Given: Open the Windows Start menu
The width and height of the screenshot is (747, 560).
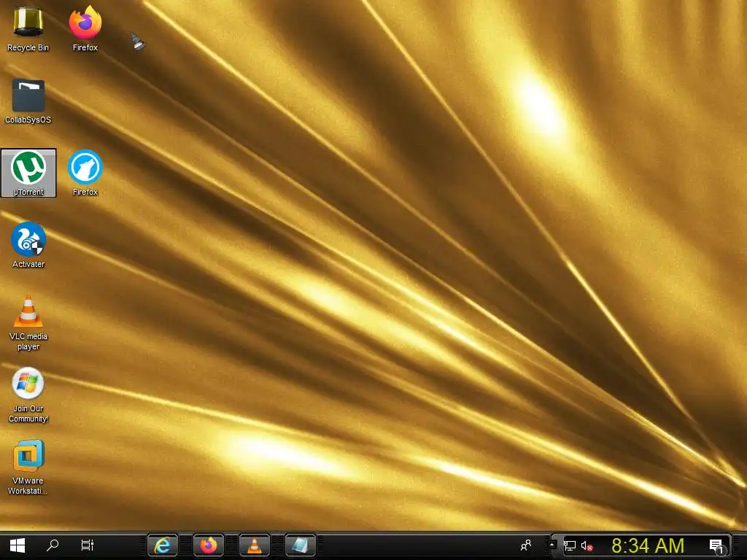Looking at the screenshot, I should (x=18, y=545).
